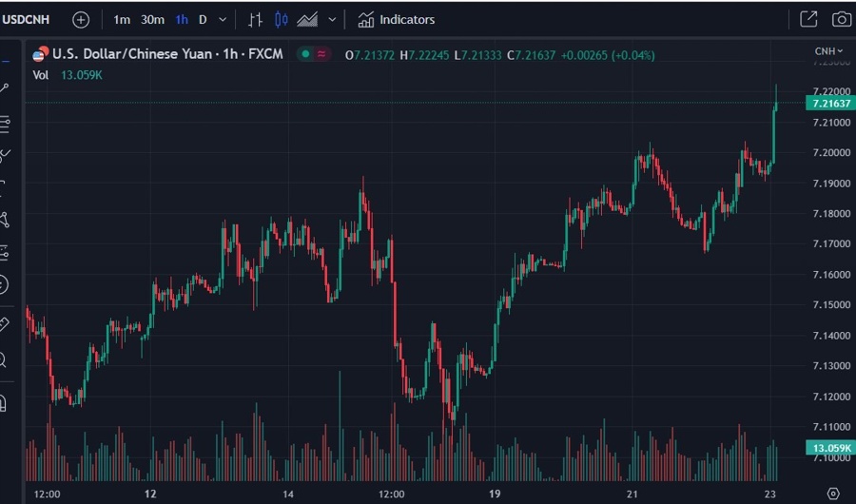
Task: Click the change value +0.00265 (+0.04%)
Action: point(608,55)
